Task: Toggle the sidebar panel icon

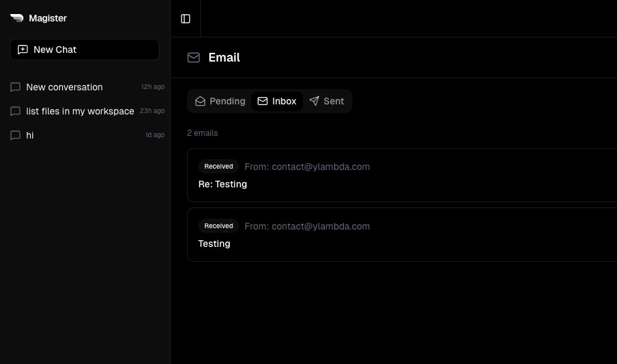Action: 186,19
